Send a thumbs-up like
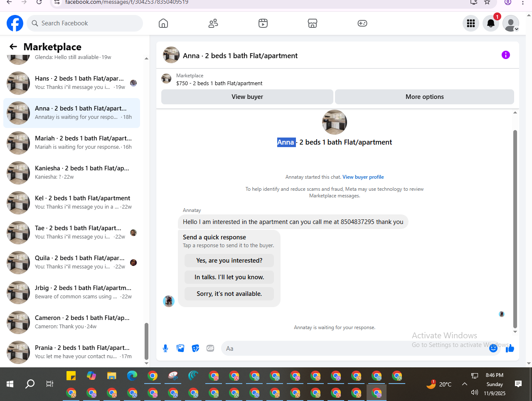Viewport: 532px width, 401px height. pos(510,348)
